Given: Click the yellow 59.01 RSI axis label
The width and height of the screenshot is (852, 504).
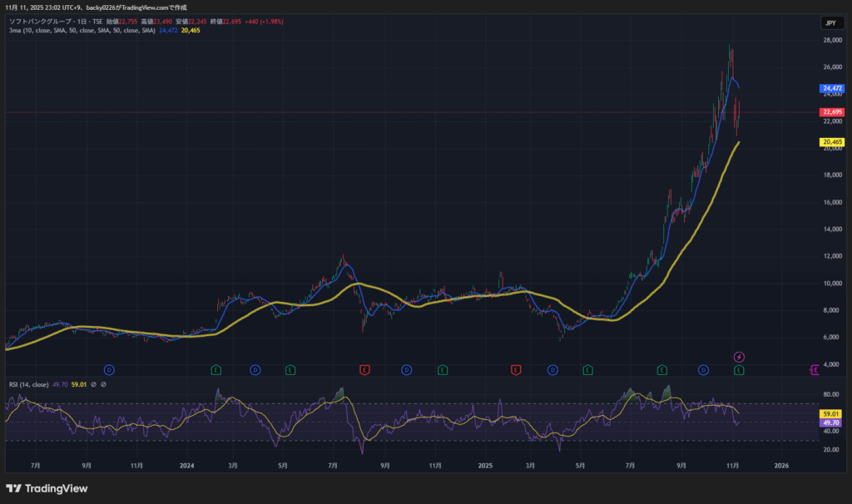Looking at the screenshot, I should point(832,413).
